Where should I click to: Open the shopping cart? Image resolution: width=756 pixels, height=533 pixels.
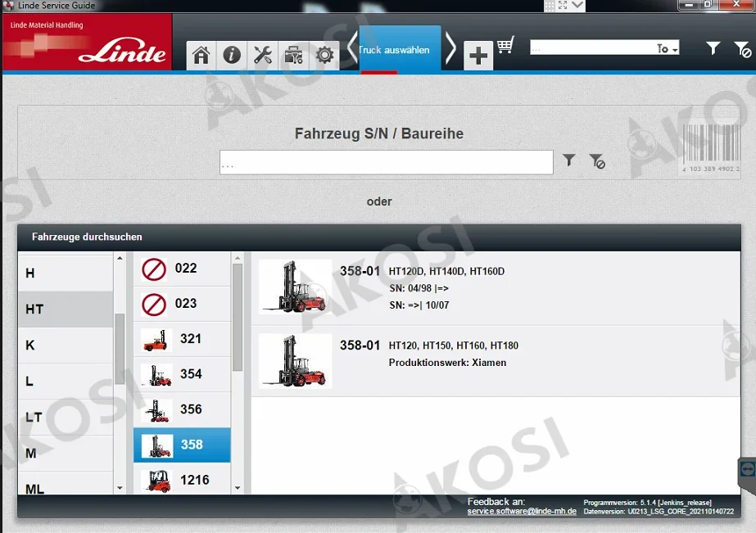point(505,45)
